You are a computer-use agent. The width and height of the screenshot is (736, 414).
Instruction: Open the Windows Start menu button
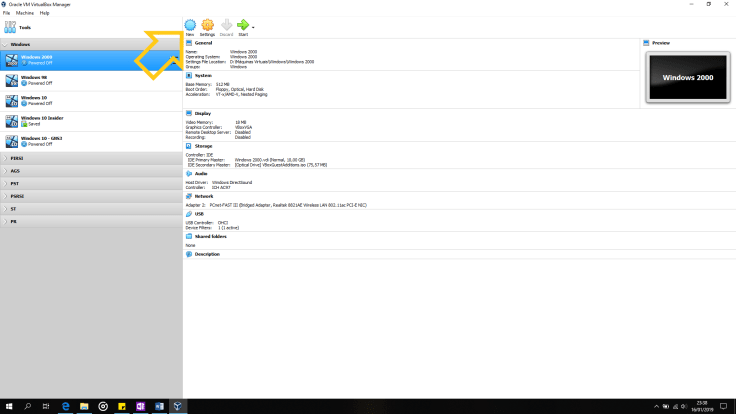click(8, 406)
